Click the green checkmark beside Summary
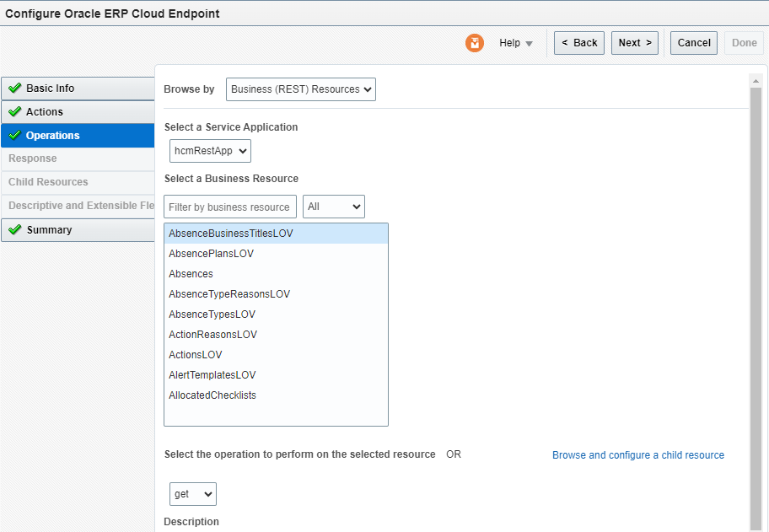Viewport: 769px width, 532px height. coord(14,228)
